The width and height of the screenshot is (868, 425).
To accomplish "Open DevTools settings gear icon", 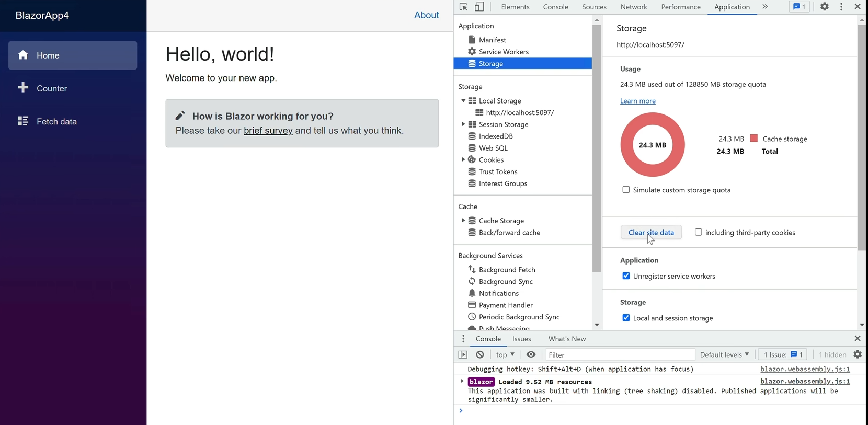I will coord(825,7).
